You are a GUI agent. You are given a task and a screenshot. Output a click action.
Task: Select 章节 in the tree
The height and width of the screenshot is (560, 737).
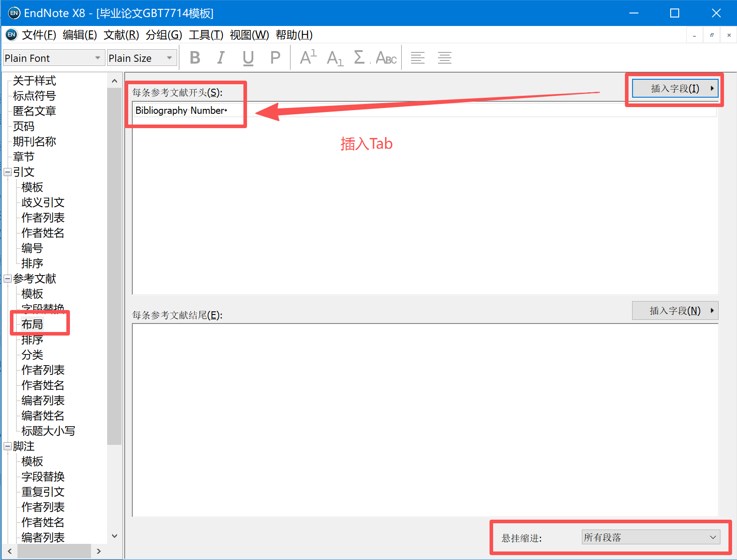(24, 157)
